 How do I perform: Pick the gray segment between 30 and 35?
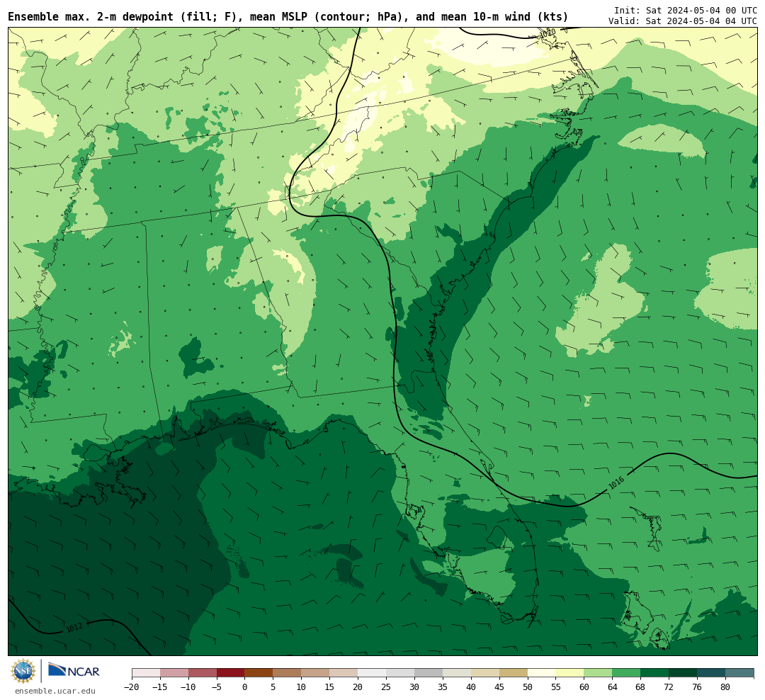429,673
